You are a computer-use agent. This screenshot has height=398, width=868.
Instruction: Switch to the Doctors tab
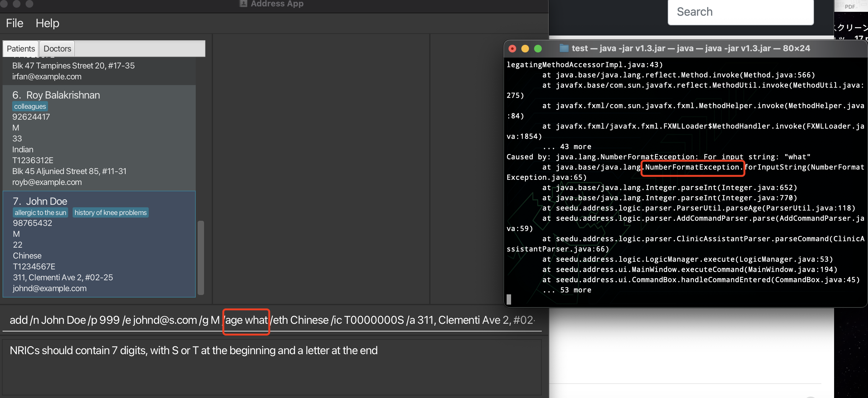57,49
